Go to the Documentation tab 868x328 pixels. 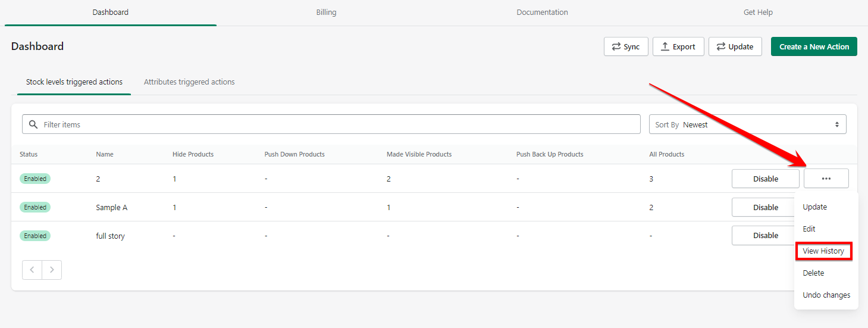(542, 13)
